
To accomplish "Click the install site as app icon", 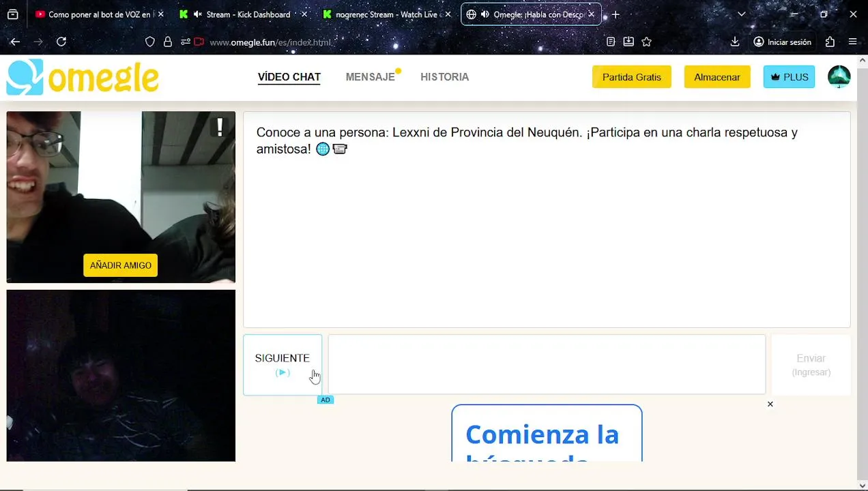I will [x=628, y=42].
